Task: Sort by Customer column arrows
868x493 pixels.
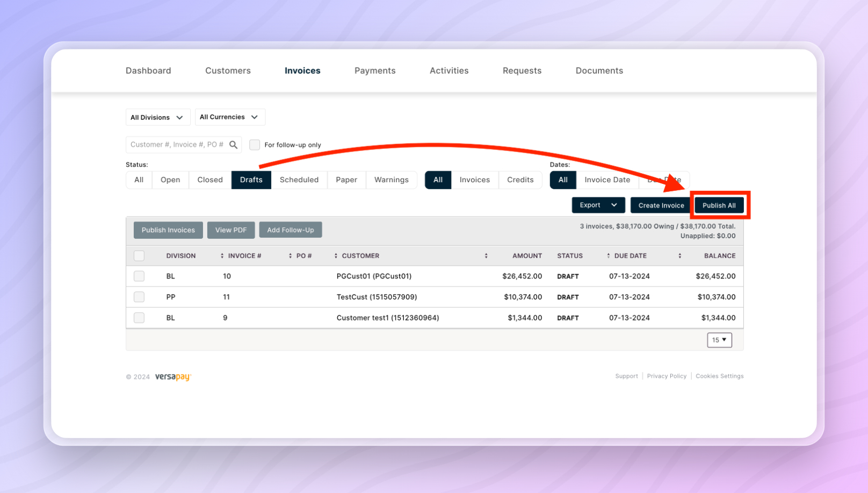Action: [x=486, y=256]
